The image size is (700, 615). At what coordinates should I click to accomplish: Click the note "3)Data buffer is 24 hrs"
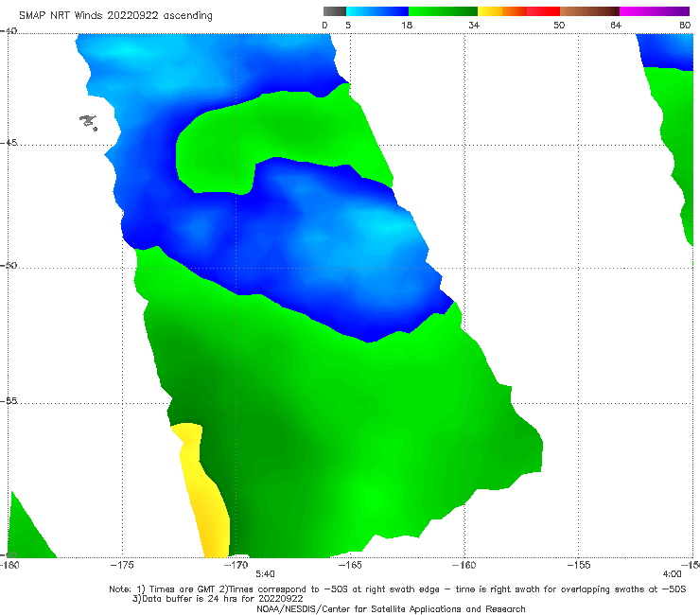coord(218,599)
